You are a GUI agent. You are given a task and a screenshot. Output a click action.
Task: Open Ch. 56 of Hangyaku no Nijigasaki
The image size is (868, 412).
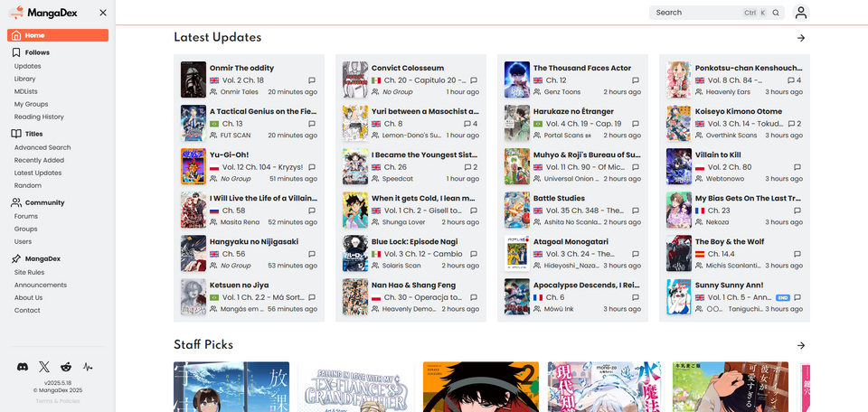point(233,255)
